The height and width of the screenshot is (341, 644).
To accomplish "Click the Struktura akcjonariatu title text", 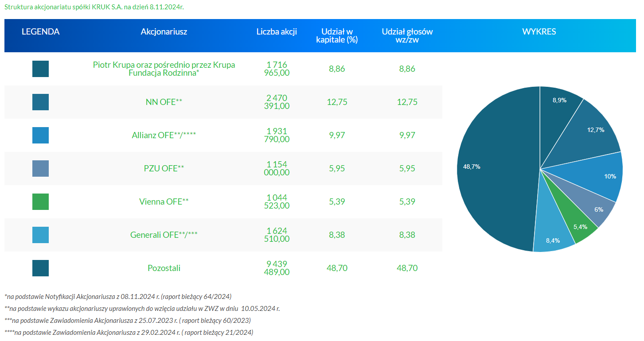I will (x=94, y=8).
